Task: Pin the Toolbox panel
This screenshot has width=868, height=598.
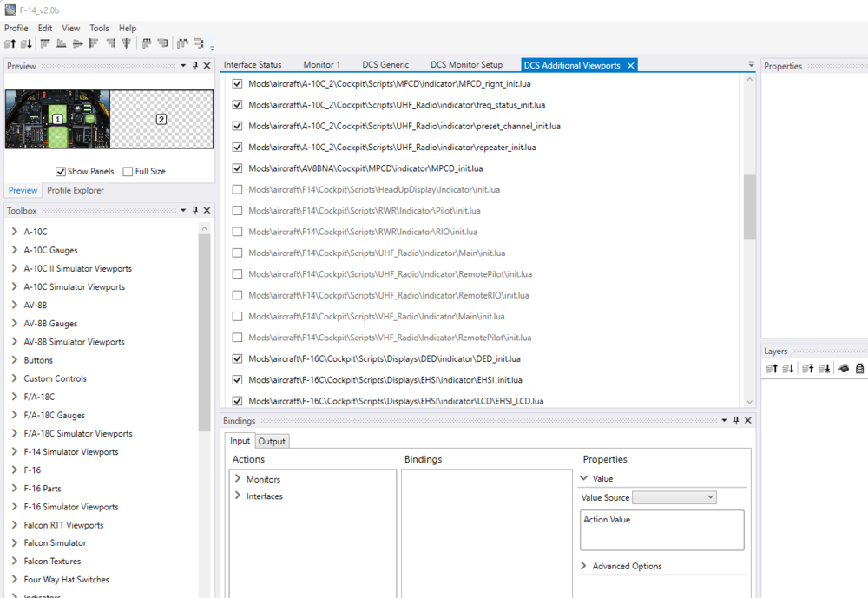Action: tap(194, 210)
